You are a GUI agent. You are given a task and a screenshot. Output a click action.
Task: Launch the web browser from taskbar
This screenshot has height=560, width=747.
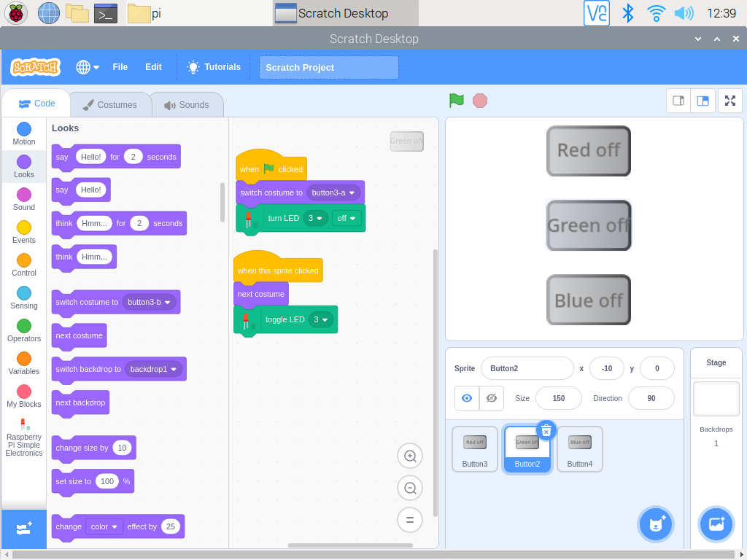click(x=49, y=13)
